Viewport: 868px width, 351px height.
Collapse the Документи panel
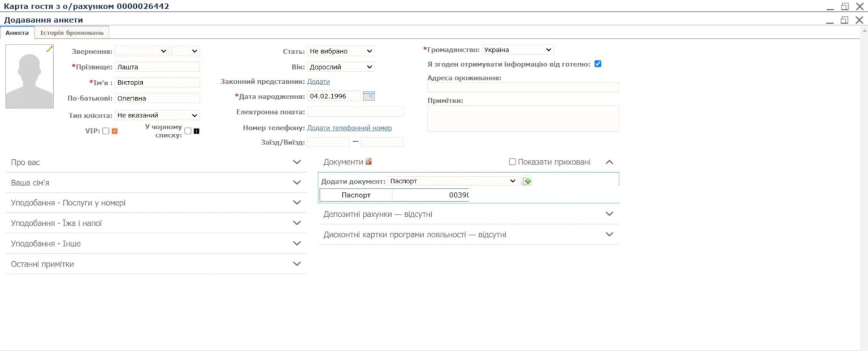pyautogui.click(x=609, y=161)
